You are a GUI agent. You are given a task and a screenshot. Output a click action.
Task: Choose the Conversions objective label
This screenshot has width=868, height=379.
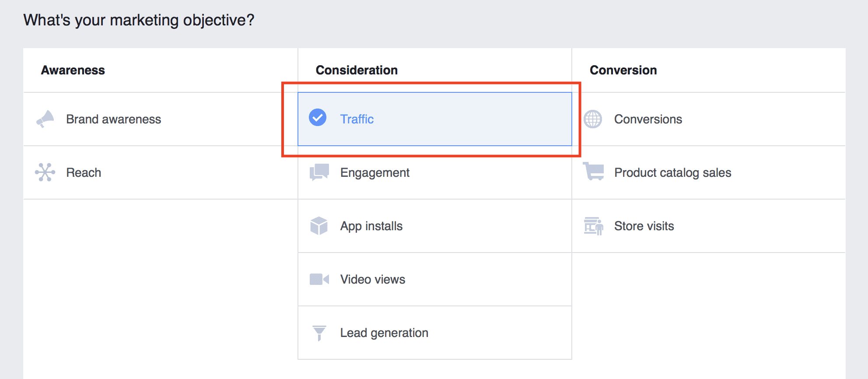(648, 119)
